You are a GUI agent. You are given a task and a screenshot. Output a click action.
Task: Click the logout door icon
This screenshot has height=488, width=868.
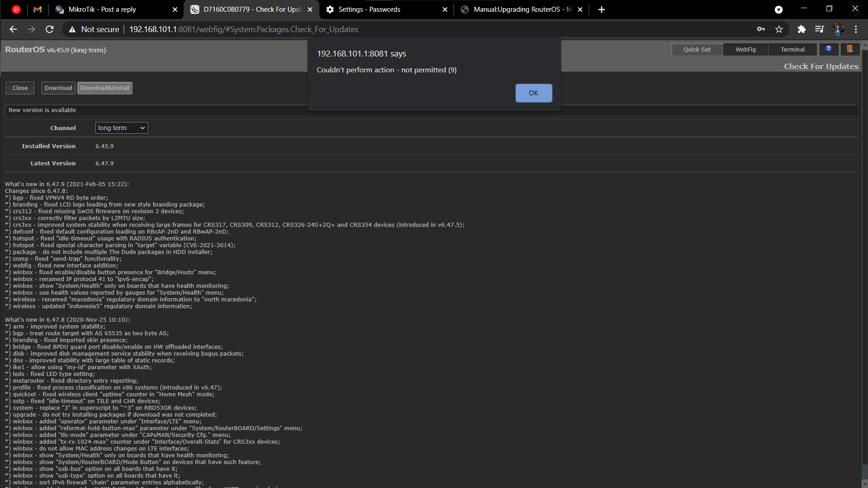click(850, 49)
